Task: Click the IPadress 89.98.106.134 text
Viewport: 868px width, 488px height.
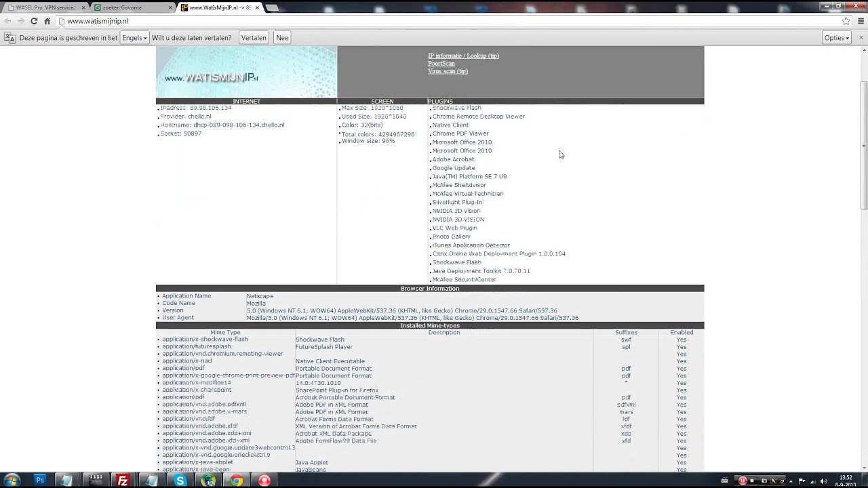Action: pyautogui.click(x=196, y=108)
